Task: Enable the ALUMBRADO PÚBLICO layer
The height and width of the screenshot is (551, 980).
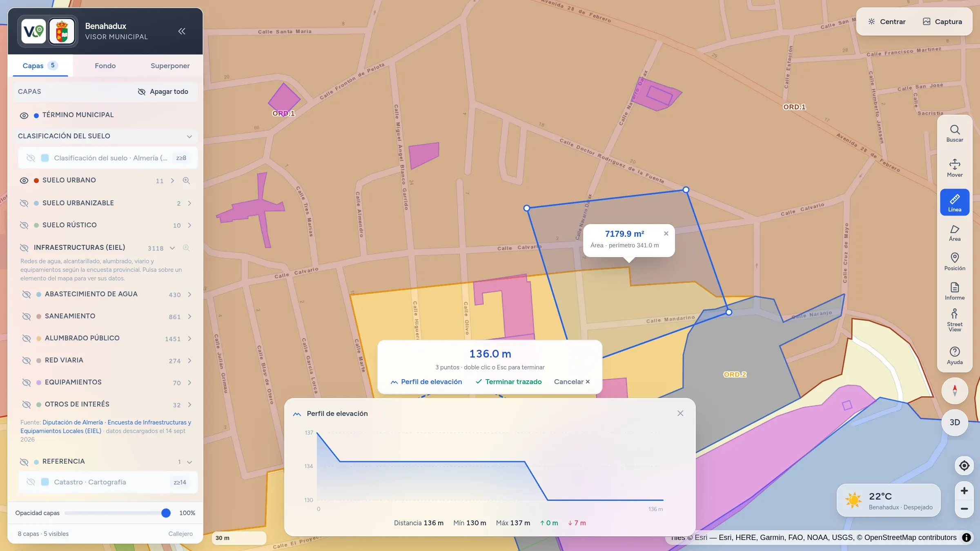Action: coord(27,338)
